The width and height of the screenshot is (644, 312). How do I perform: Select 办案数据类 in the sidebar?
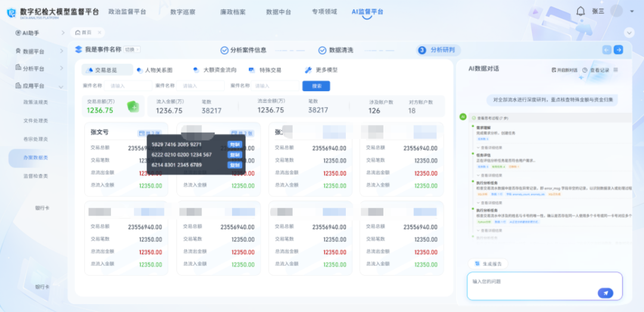point(36,158)
